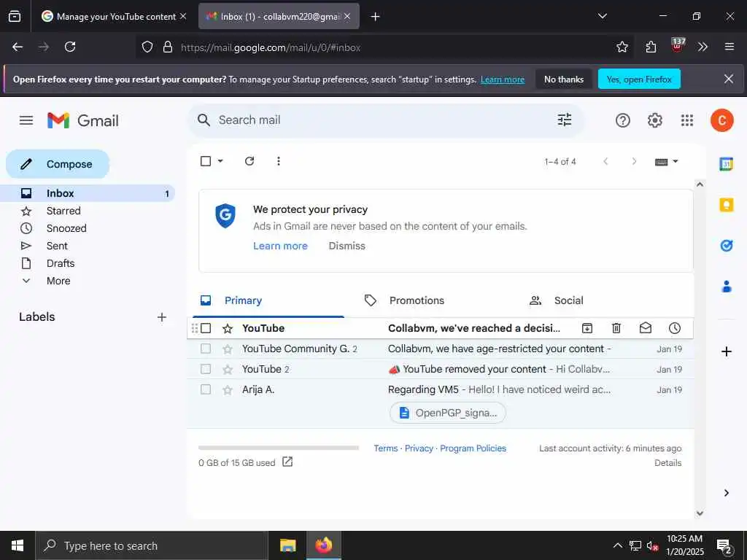This screenshot has height=560, width=747.
Task: Open the OpenPGP_signa... attachment chip
Action: click(447, 413)
